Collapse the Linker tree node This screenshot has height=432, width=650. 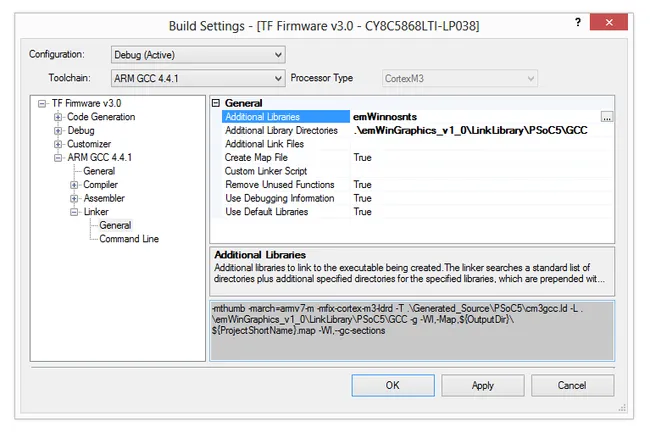coord(74,212)
